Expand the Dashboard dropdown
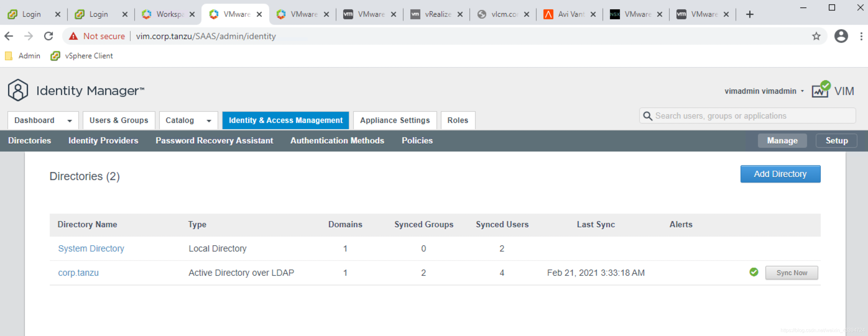Screen dimensions: 868x336 [x=69, y=120]
